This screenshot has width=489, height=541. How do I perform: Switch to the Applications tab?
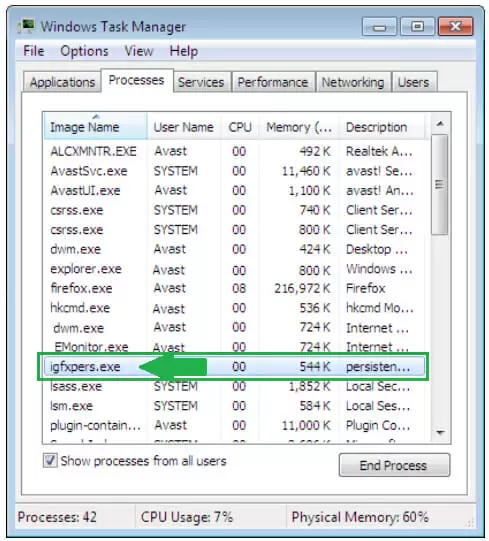pos(62,82)
